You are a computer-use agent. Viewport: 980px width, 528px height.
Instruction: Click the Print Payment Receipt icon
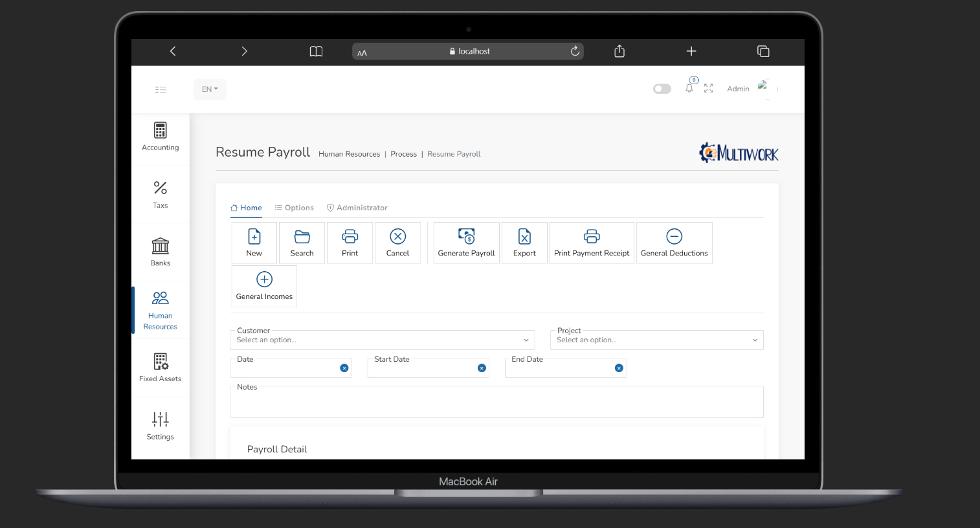[592, 237]
